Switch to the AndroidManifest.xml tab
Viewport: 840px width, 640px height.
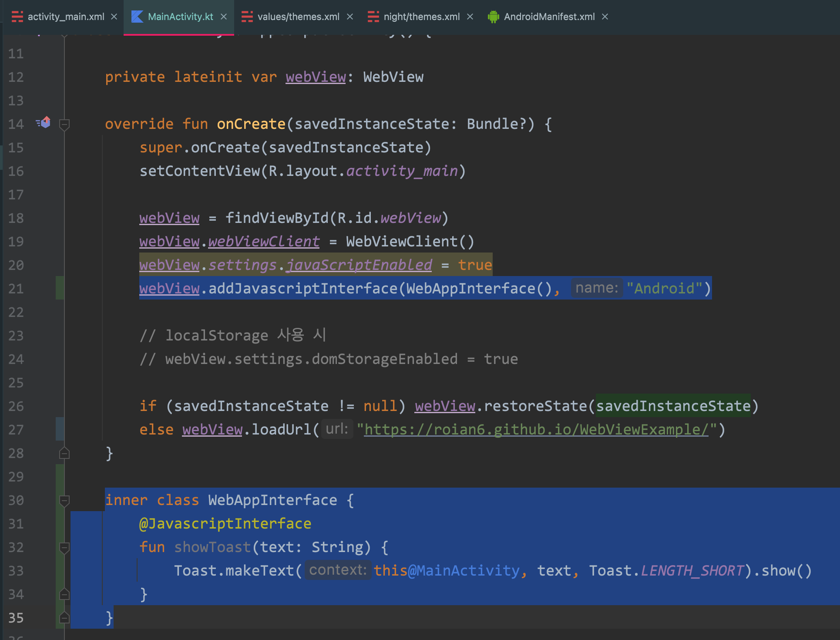[x=549, y=17]
